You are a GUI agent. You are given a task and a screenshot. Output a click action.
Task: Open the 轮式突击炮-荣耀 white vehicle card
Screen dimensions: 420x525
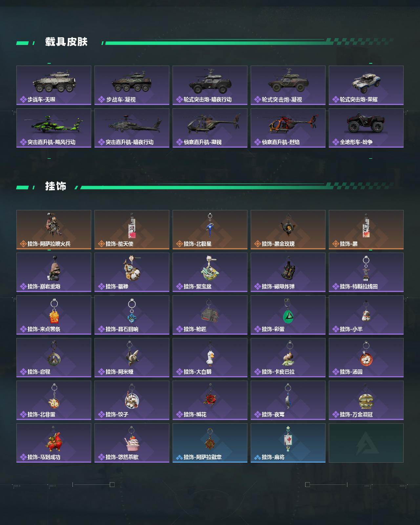pyautogui.click(x=366, y=85)
